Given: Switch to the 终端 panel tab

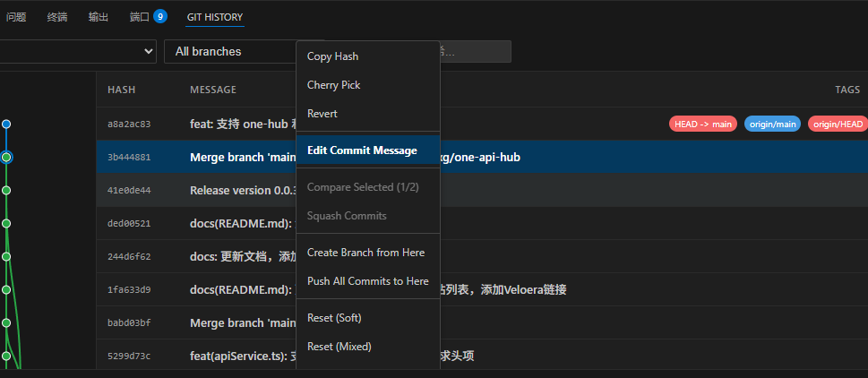Looking at the screenshot, I should 57,17.
